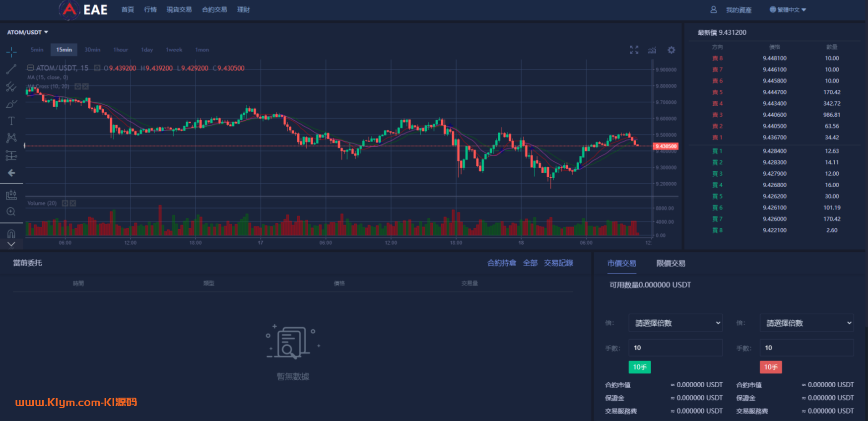Open the chart settings gear
Screen dimensions: 868x421
pyautogui.click(x=671, y=50)
